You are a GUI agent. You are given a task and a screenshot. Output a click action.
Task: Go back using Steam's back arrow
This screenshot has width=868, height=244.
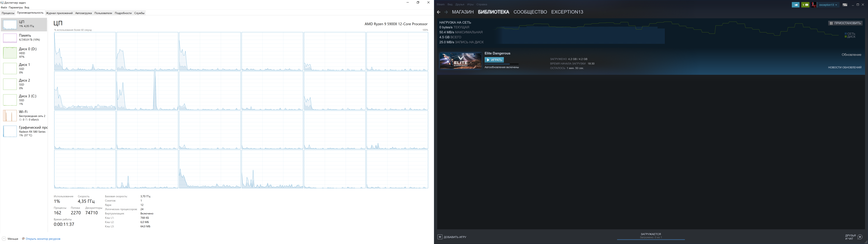point(439,12)
